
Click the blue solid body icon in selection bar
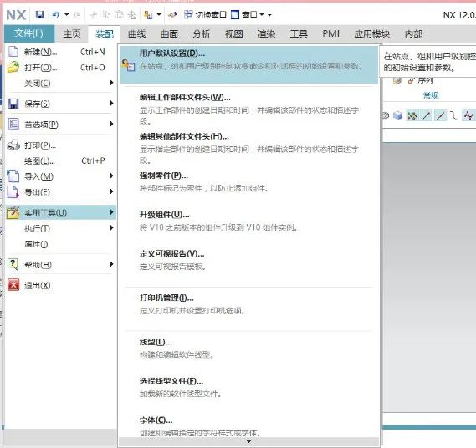click(397, 115)
